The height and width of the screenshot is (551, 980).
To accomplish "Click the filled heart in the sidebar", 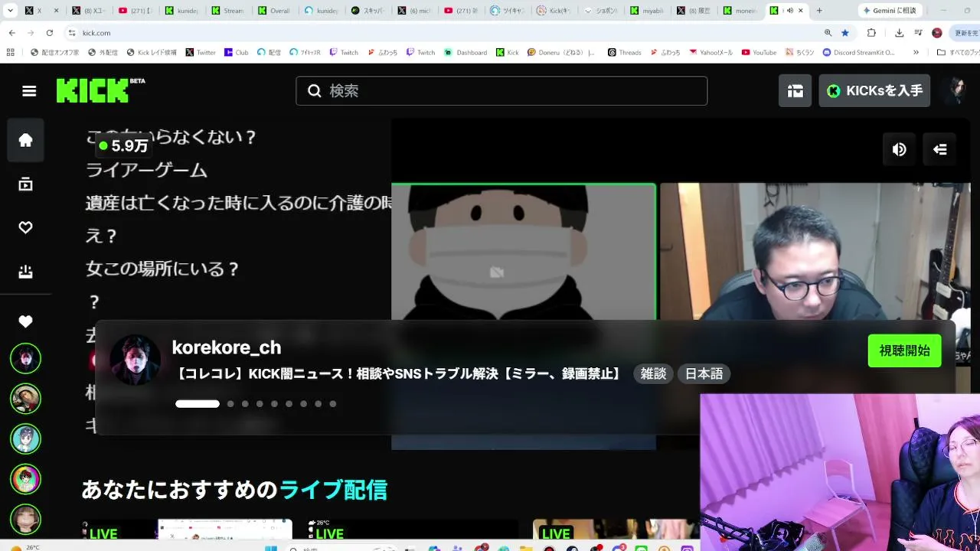I will (x=26, y=322).
